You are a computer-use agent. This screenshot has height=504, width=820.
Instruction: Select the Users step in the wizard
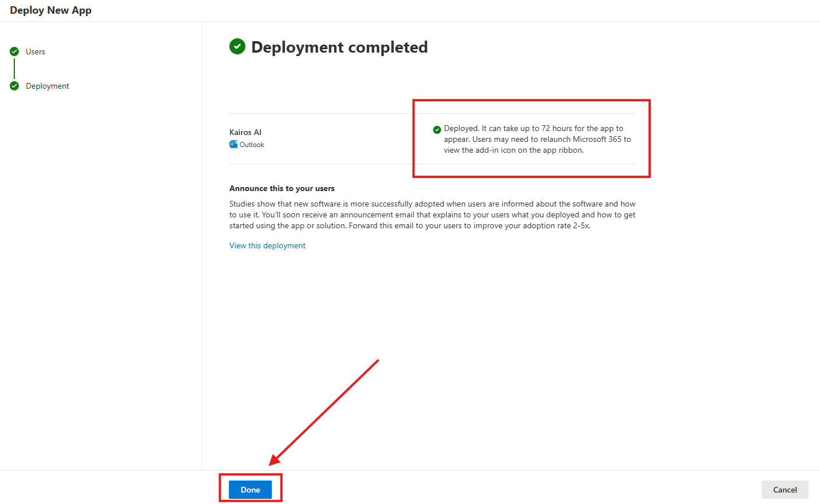(x=35, y=51)
